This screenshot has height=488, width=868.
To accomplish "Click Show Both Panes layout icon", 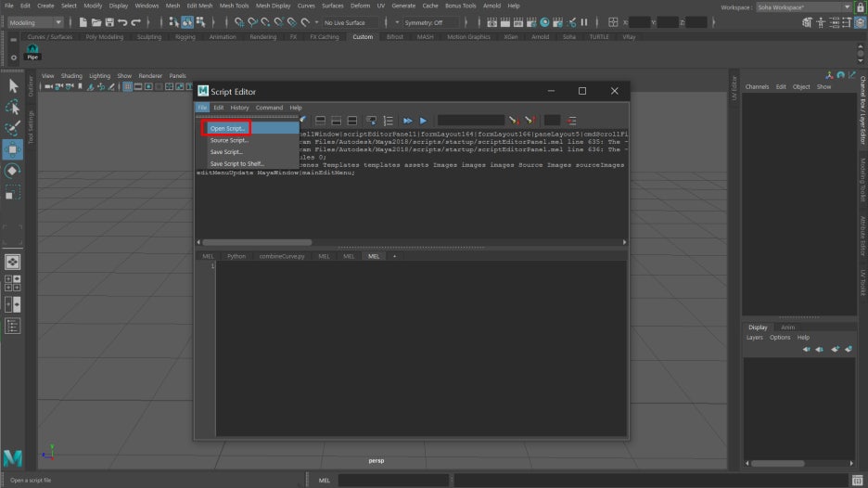I will pyautogui.click(x=352, y=121).
